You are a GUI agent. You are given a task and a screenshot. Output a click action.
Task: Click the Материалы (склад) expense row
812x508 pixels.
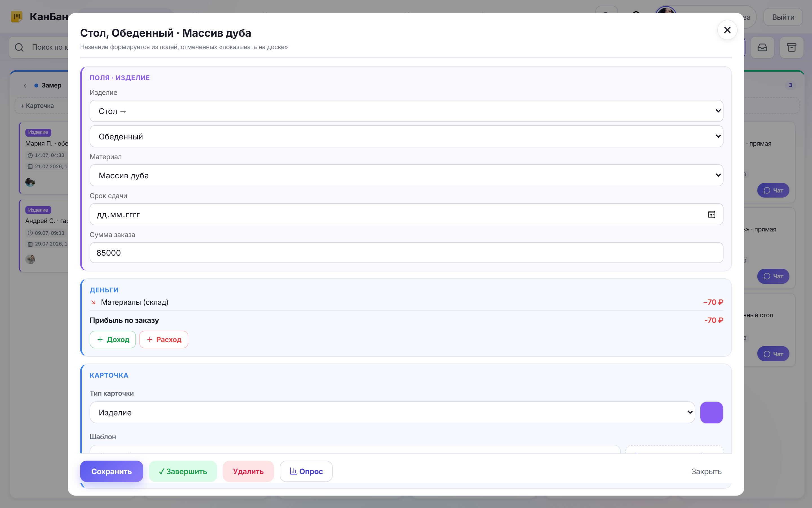[x=406, y=302]
